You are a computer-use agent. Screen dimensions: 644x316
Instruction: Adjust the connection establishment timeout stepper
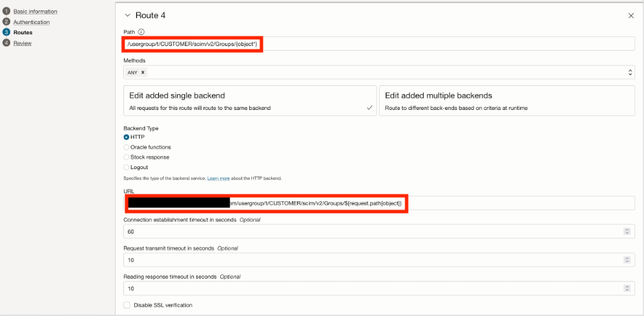[627, 232]
